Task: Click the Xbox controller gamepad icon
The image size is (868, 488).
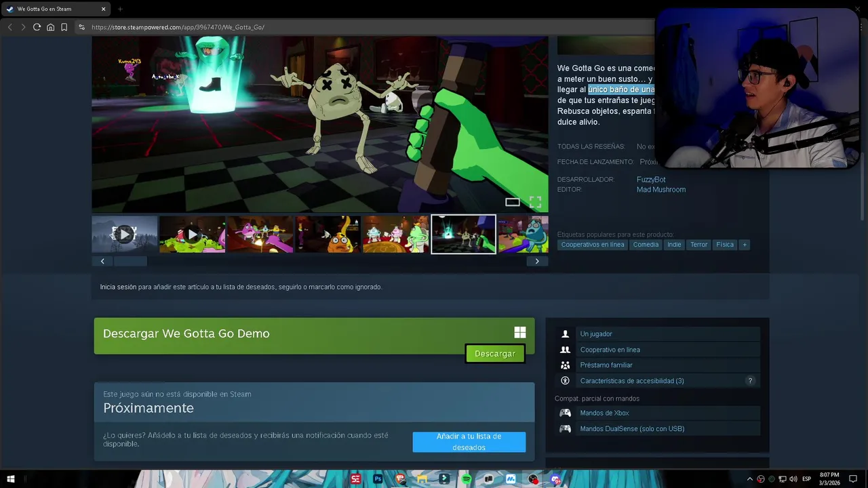Action: [565, 413]
